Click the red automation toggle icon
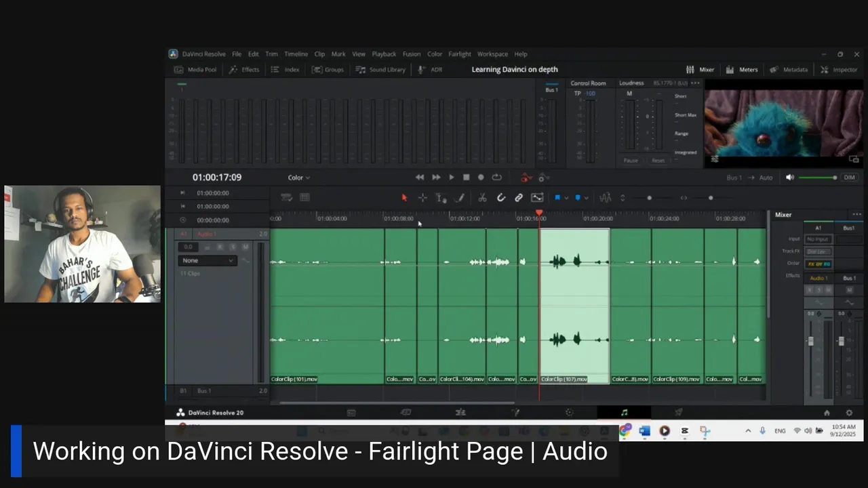 click(526, 178)
